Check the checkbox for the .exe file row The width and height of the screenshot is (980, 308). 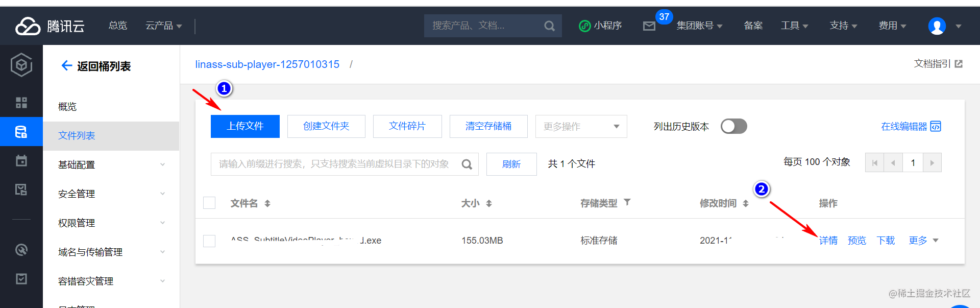[x=209, y=241]
